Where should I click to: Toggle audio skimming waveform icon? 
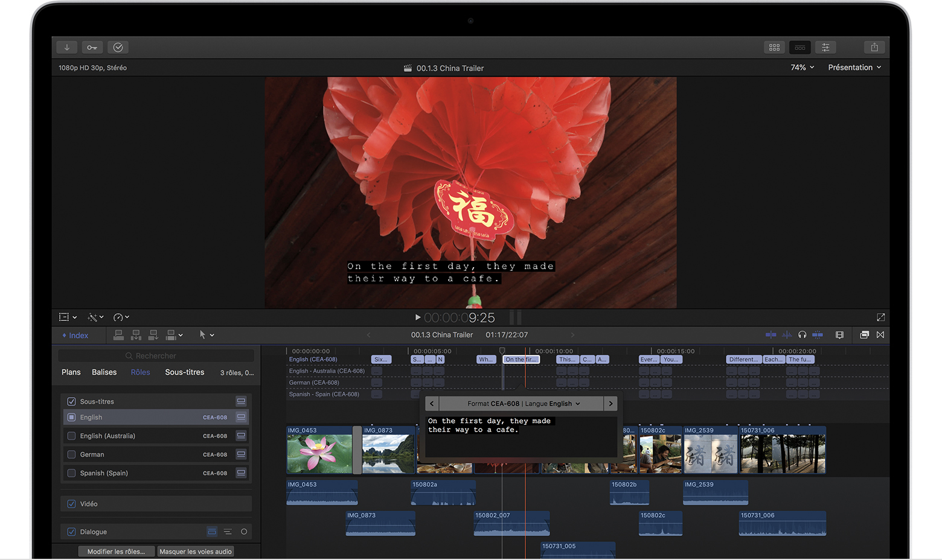click(787, 334)
